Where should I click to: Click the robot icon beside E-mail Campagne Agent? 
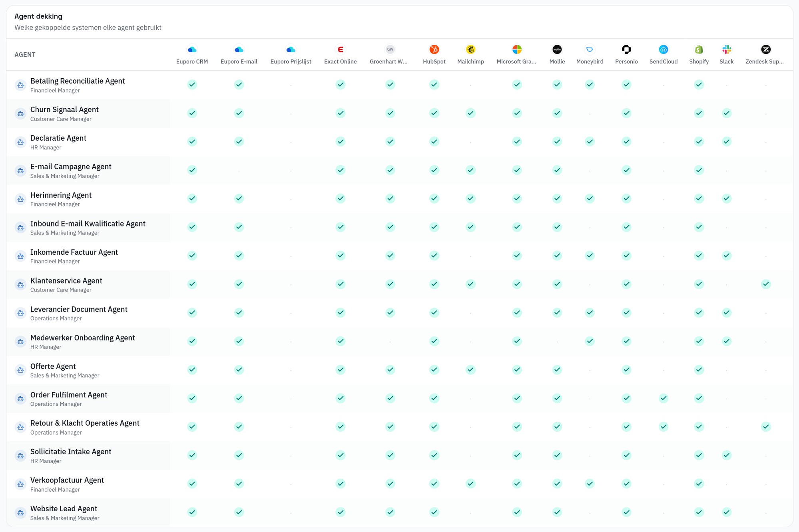point(20,171)
